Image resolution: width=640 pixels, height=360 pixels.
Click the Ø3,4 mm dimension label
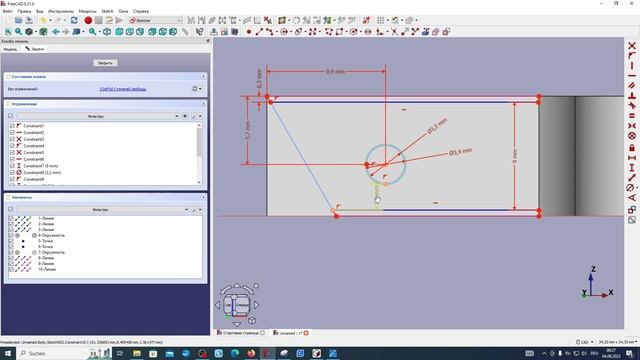(x=460, y=152)
